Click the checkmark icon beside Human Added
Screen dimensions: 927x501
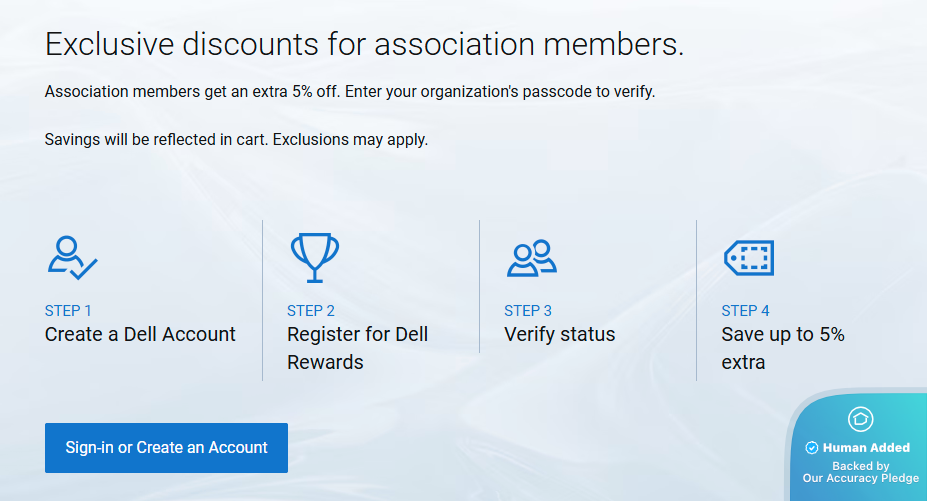(812, 448)
